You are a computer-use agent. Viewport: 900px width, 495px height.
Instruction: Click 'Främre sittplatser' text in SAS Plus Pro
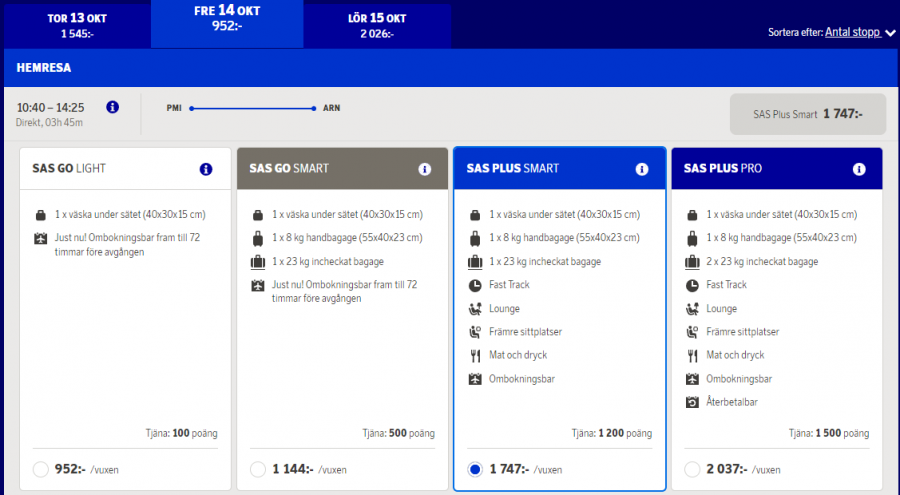[743, 332]
